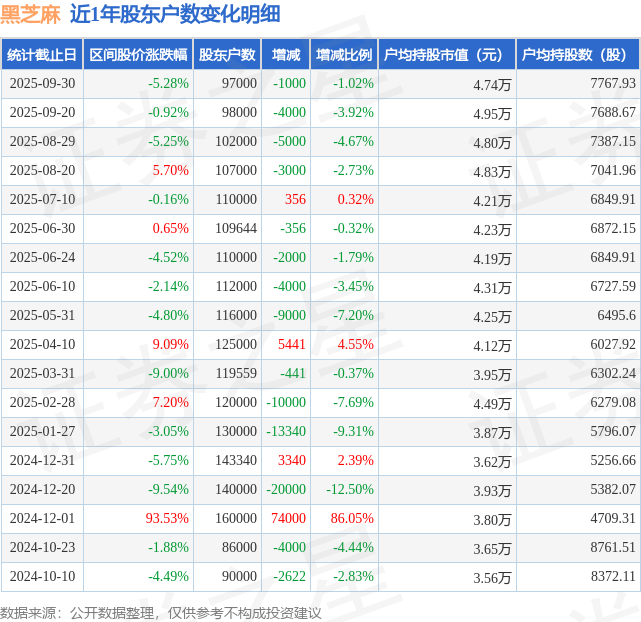
Task: Click the 区间股价涨跌幅 column header
Action: 137,55
